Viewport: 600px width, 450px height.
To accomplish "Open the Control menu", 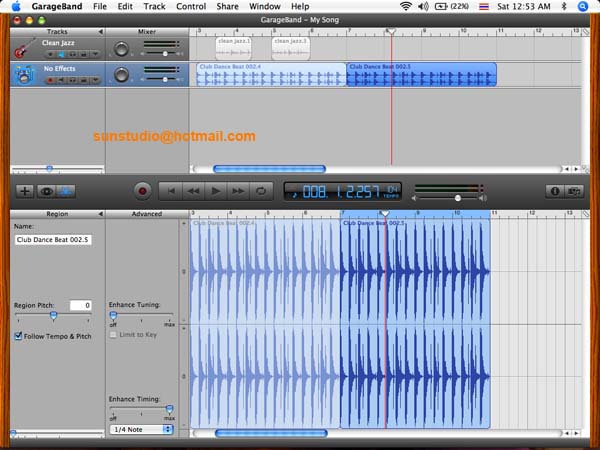I will tap(191, 7).
